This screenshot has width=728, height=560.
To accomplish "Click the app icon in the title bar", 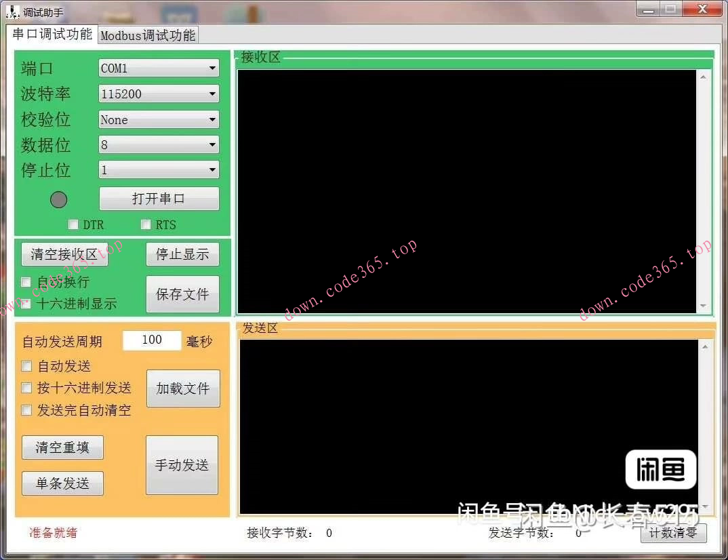I will pyautogui.click(x=12, y=12).
